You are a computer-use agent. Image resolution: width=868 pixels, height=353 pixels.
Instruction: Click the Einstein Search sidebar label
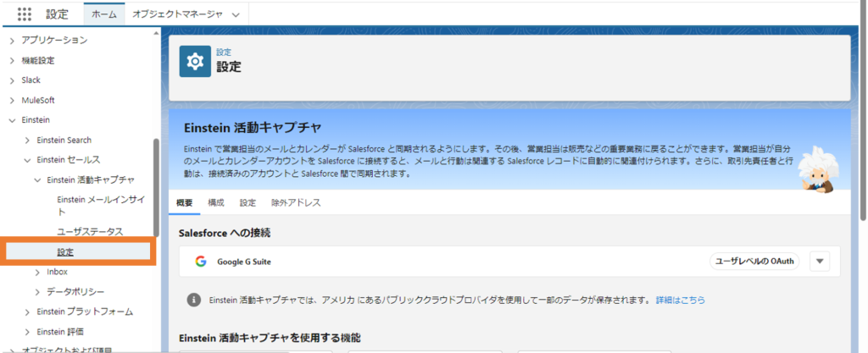[64, 141]
